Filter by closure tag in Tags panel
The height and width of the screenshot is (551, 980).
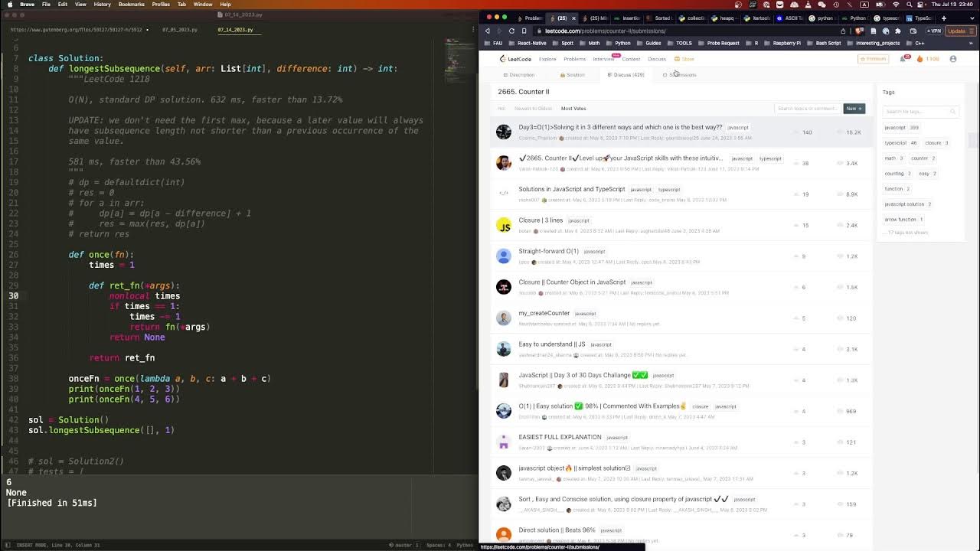click(937, 143)
